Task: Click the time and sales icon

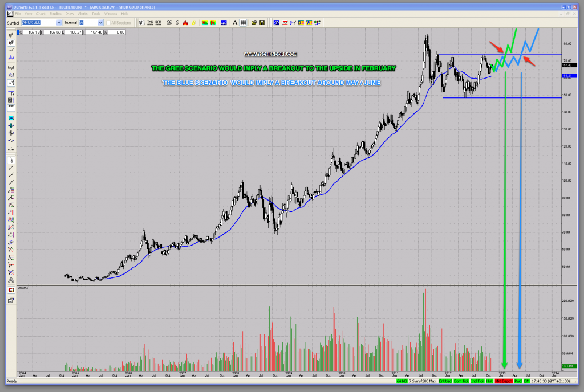Action: tap(149, 22)
